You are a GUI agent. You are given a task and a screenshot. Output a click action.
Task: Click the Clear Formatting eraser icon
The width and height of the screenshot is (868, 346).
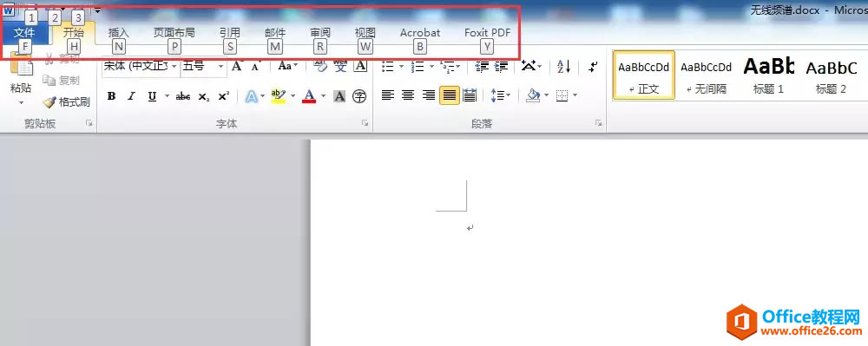(x=320, y=66)
